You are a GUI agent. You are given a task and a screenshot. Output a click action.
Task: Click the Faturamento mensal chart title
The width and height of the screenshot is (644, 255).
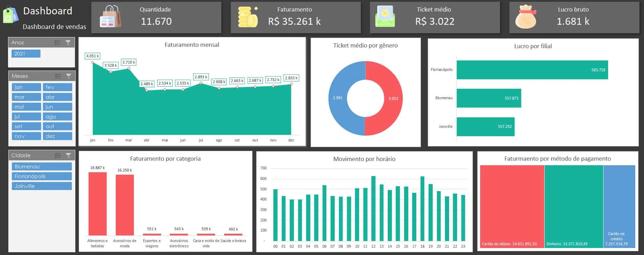pos(192,45)
